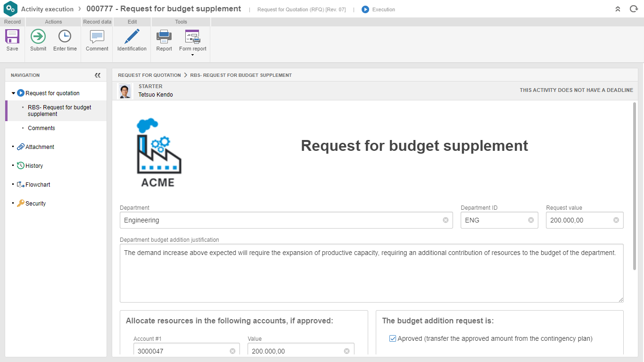The width and height of the screenshot is (644, 362).
Task: Click the Request for Quotation breadcrumb link
Action: (149, 75)
